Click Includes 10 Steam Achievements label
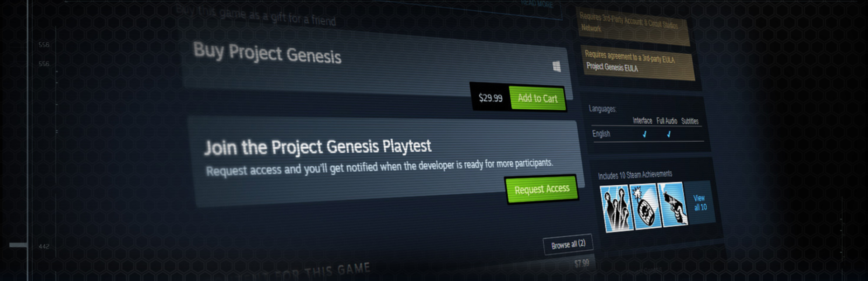 coord(635,175)
